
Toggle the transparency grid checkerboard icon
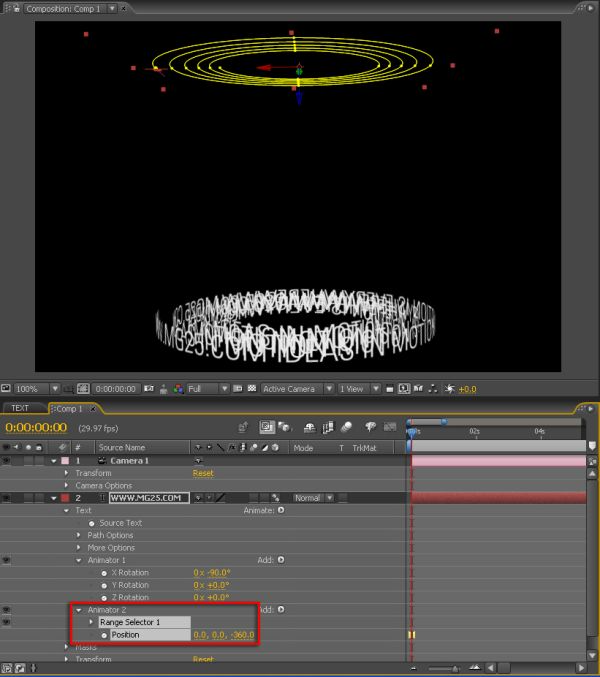tap(252, 389)
